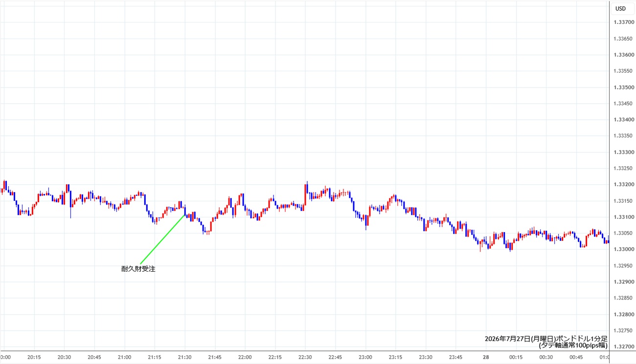Click the 22:15 time axis label
The width and height of the screenshot is (636, 364).
[275, 357]
